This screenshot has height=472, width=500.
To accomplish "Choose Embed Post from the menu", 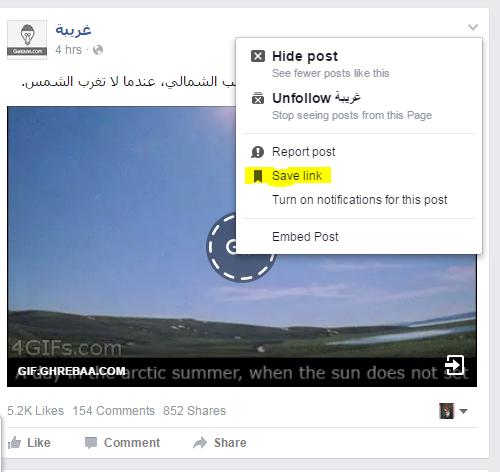I will [305, 237].
